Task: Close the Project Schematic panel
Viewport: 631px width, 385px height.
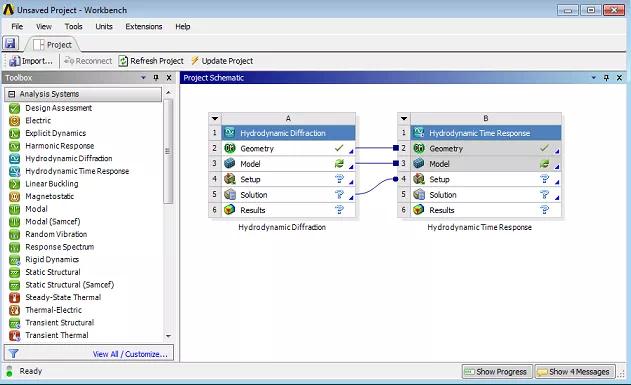Action: pyautogui.click(x=619, y=78)
